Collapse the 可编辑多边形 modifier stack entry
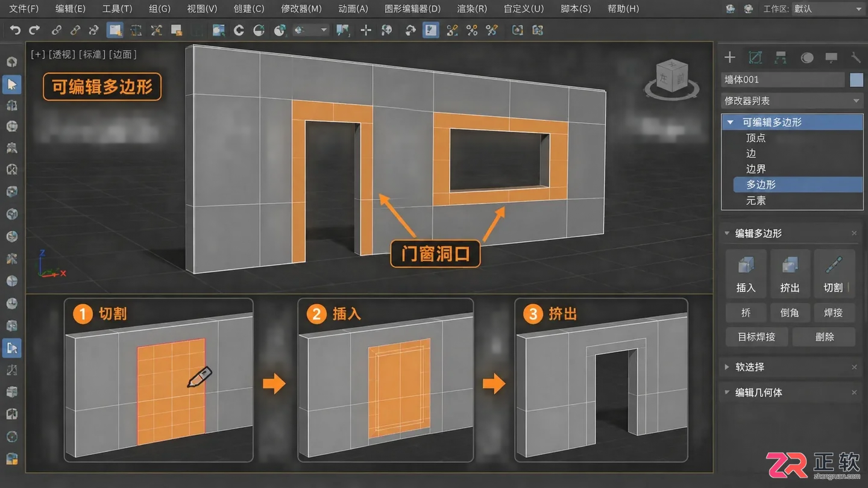 coord(730,122)
